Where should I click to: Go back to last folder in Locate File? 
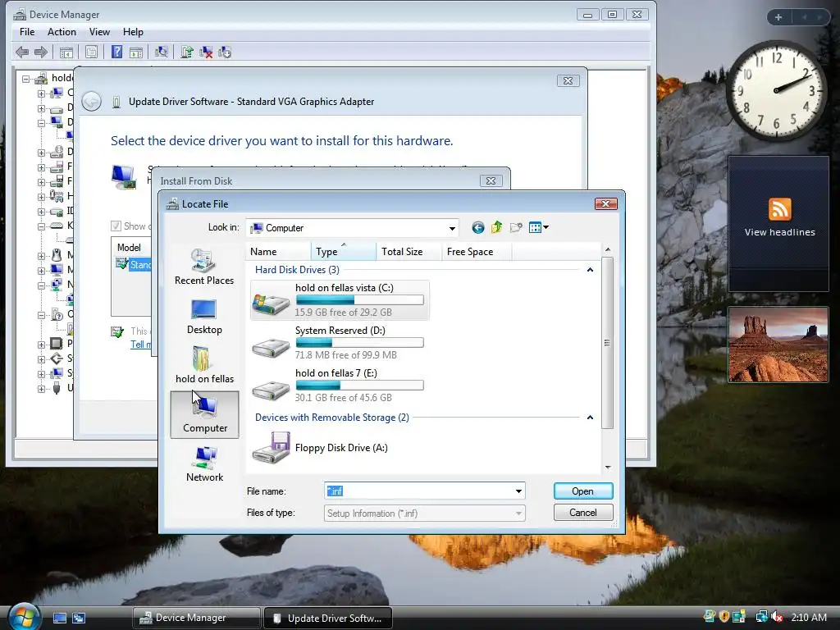coord(478,228)
